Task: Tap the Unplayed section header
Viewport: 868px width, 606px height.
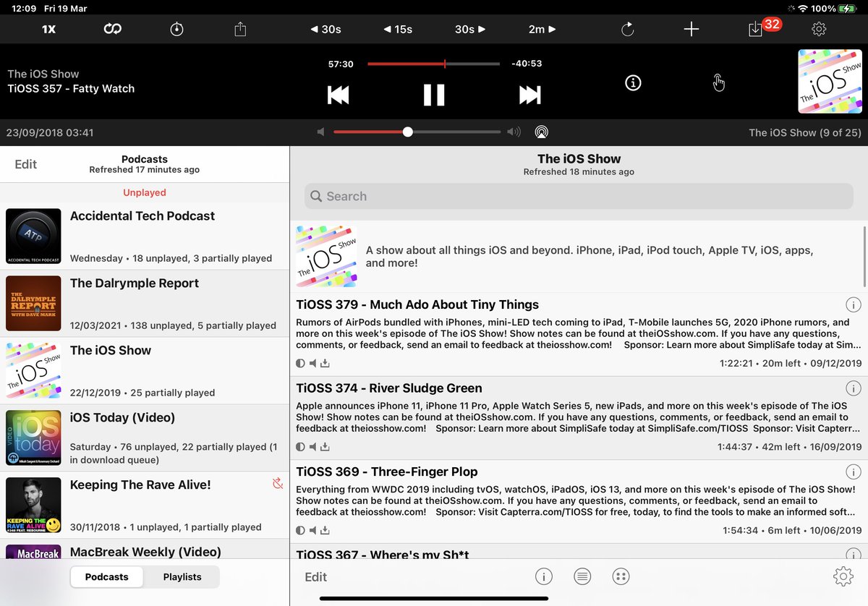Action: point(145,192)
